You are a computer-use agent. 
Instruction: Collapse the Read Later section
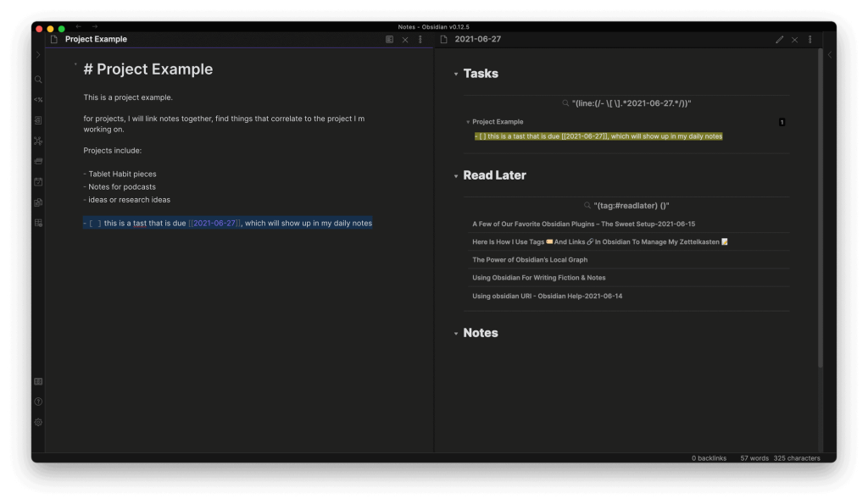[456, 176]
